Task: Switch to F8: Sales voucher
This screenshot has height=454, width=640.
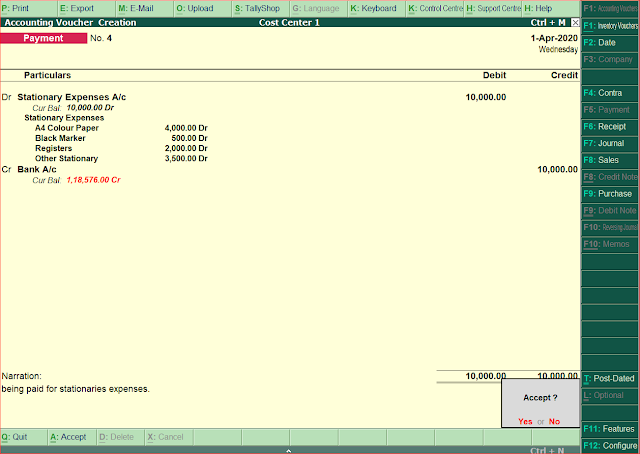Action: pyautogui.click(x=610, y=160)
